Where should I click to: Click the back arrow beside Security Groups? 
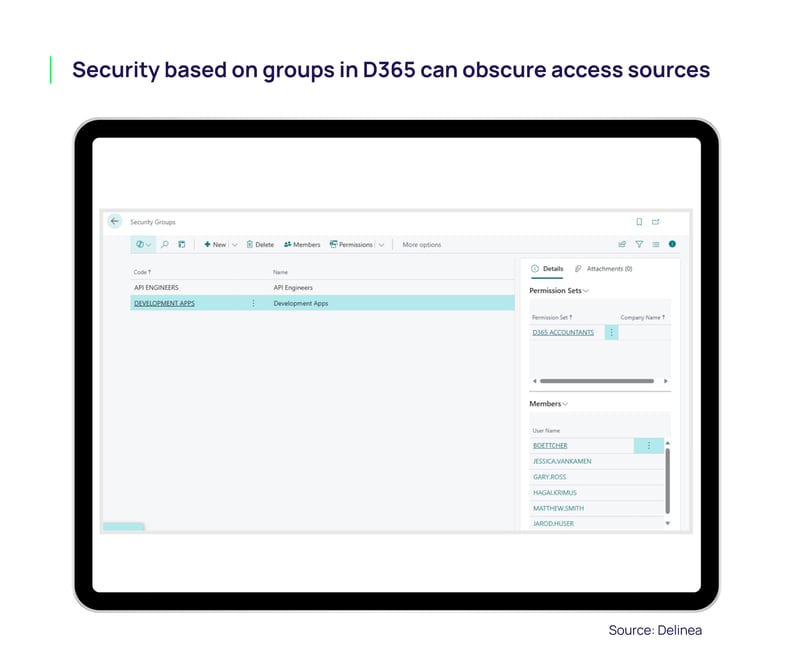point(115,221)
